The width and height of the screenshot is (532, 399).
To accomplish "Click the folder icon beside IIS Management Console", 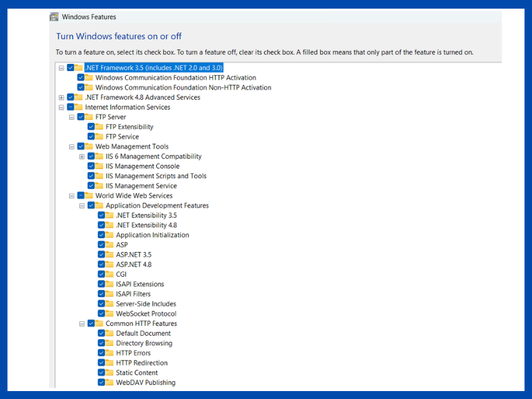I will tap(99, 166).
